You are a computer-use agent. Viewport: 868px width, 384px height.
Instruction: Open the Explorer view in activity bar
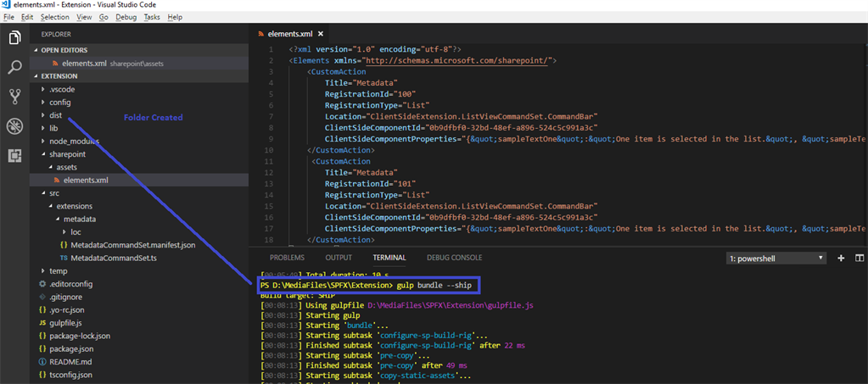[x=14, y=37]
